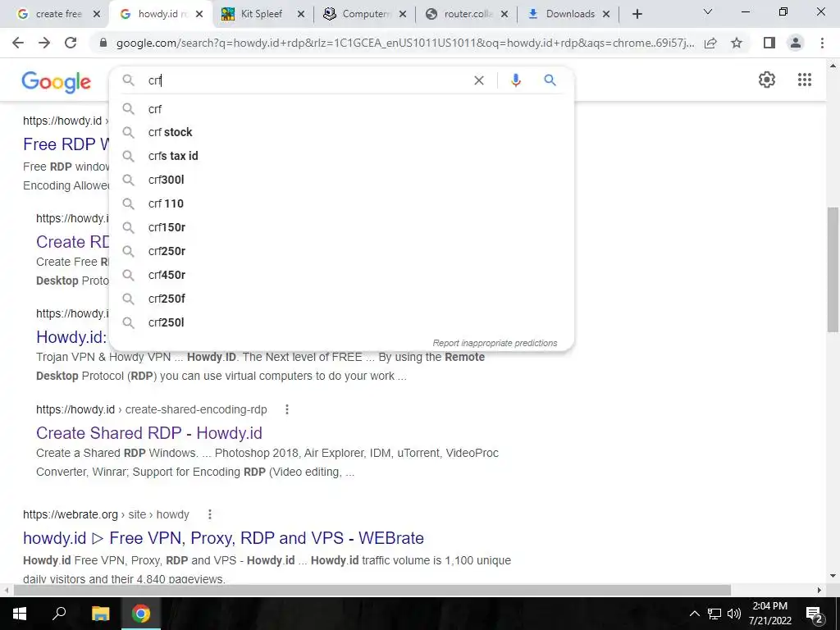Clear the search box text
The height and width of the screenshot is (630, 840).
(479, 80)
